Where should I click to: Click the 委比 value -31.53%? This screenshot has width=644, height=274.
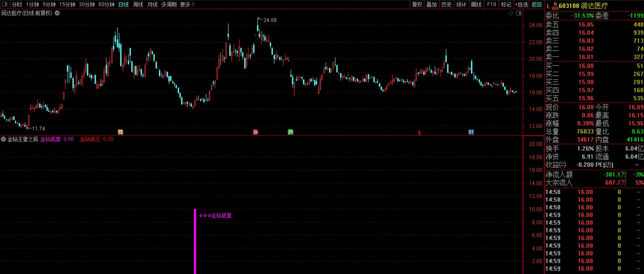pyautogui.click(x=583, y=16)
